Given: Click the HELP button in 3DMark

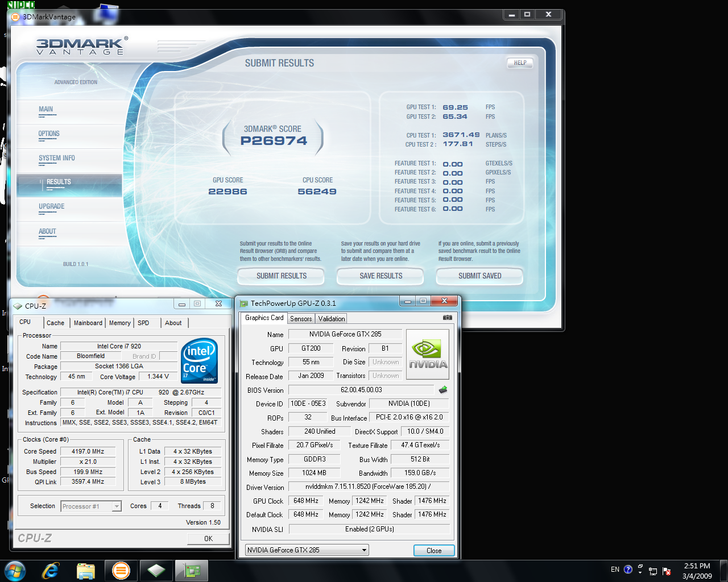Looking at the screenshot, I should 520,63.
